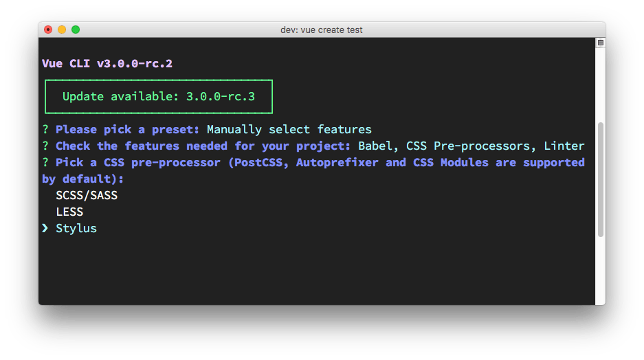
Task: Click the red close window button
Action: 48,30
